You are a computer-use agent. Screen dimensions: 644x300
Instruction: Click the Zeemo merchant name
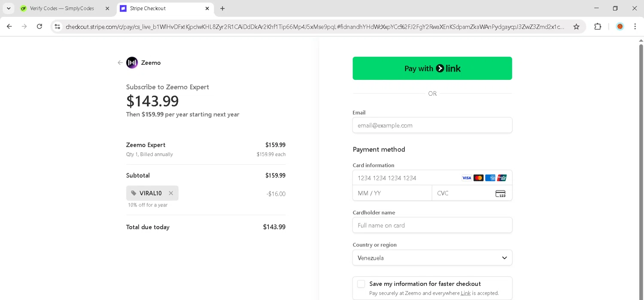pos(151,63)
